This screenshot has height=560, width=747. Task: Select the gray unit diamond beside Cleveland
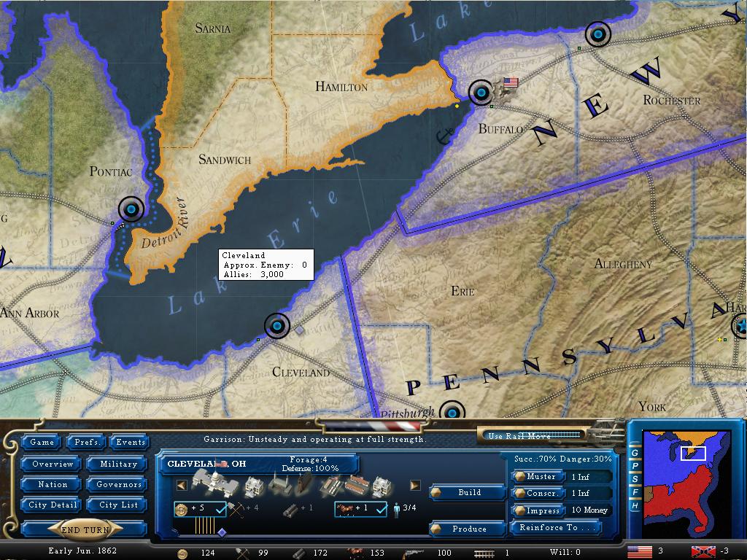tap(298, 330)
